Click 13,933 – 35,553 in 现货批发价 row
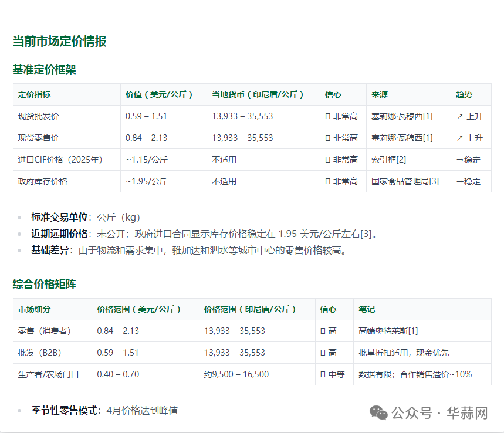 click(x=242, y=116)
